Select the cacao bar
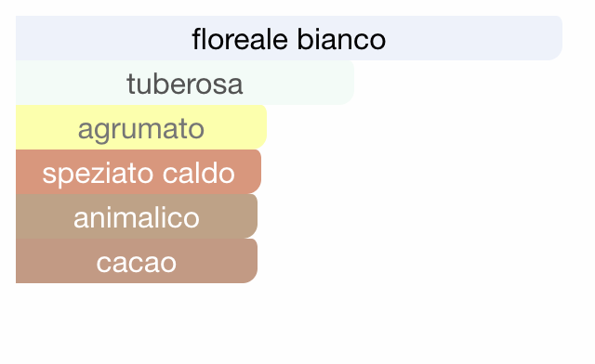 (x=137, y=261)
